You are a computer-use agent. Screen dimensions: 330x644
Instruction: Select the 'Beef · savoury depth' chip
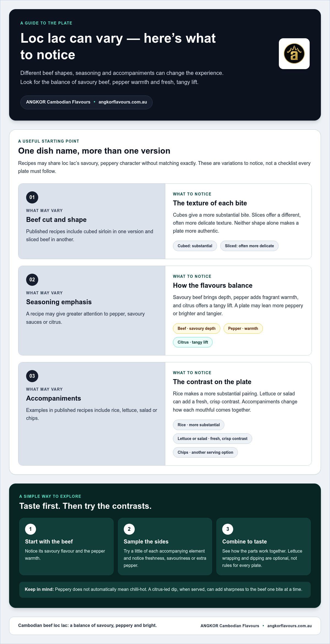[197, 328]
